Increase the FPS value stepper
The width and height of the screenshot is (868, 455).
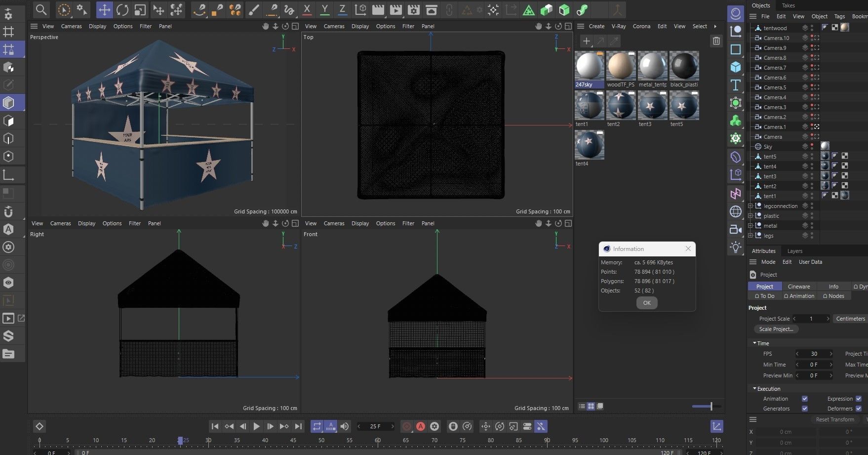[831, 354]
